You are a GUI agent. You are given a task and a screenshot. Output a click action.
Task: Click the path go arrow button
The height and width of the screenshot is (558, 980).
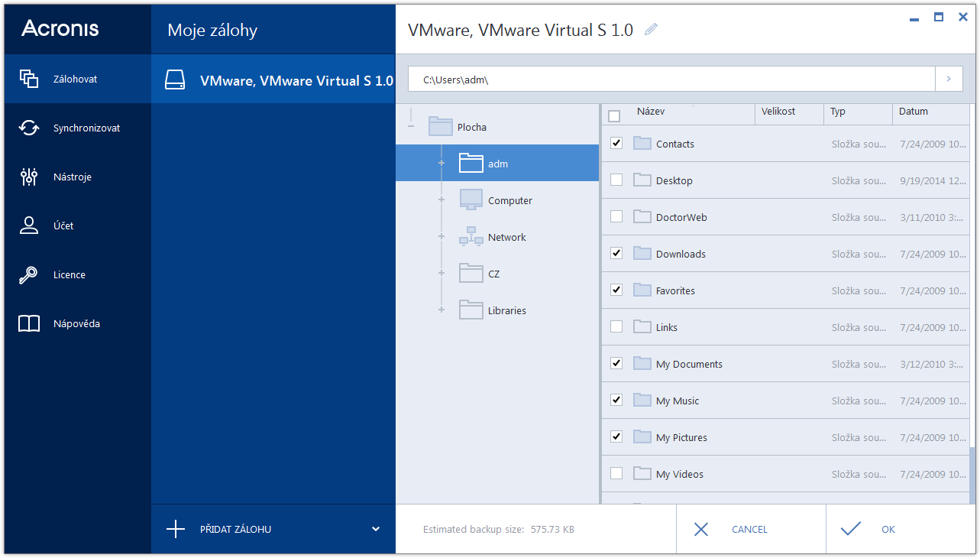(949, 79)
